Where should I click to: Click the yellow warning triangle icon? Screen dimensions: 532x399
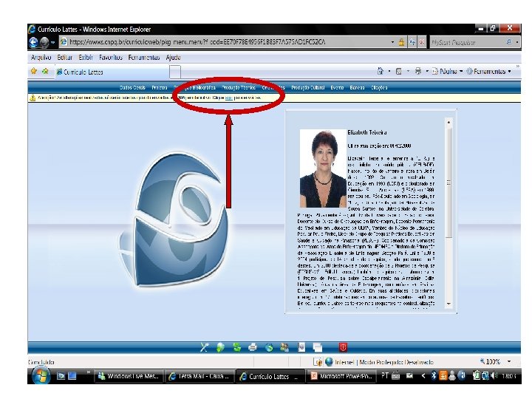click(33, 98)
